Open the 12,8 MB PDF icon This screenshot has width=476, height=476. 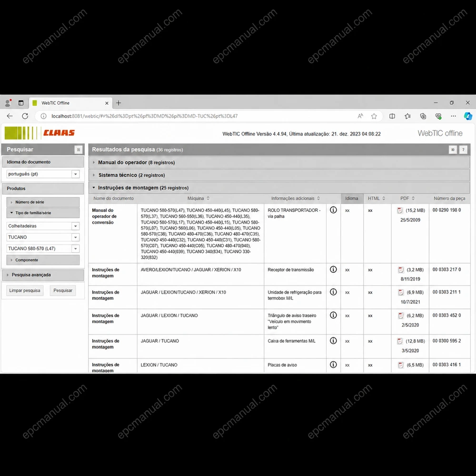(x=400, y=341)
